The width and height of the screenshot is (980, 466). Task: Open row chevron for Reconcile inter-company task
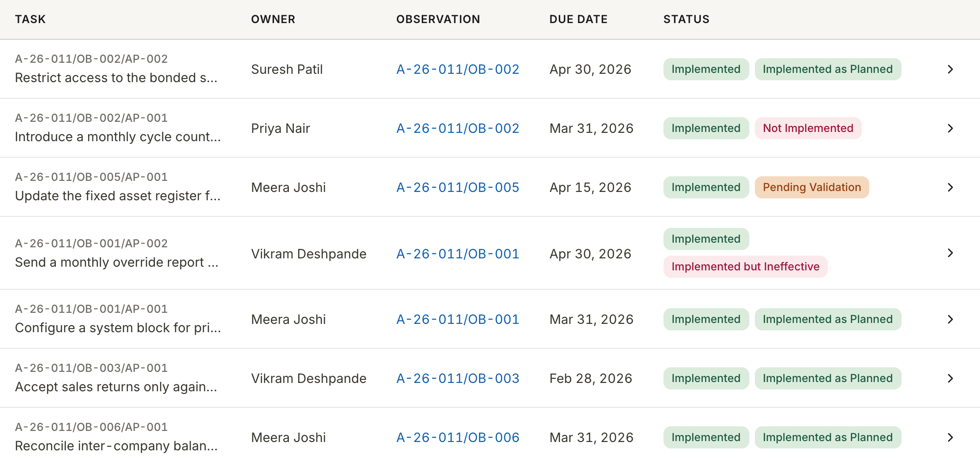[x=950, y=437]
